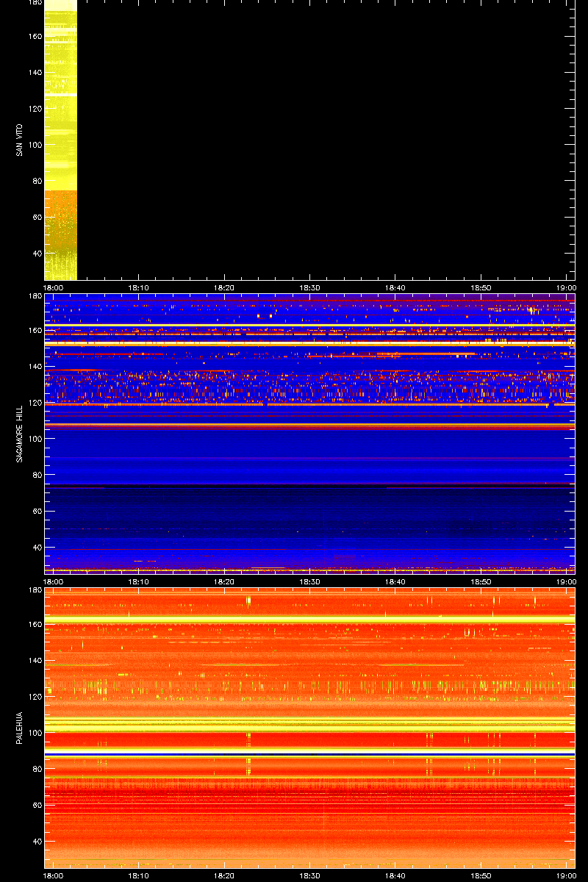Screen dimensions: 588x882
Task: Click the 18:40 time label under Sagamore Hill panel
Action: point(395,582)
